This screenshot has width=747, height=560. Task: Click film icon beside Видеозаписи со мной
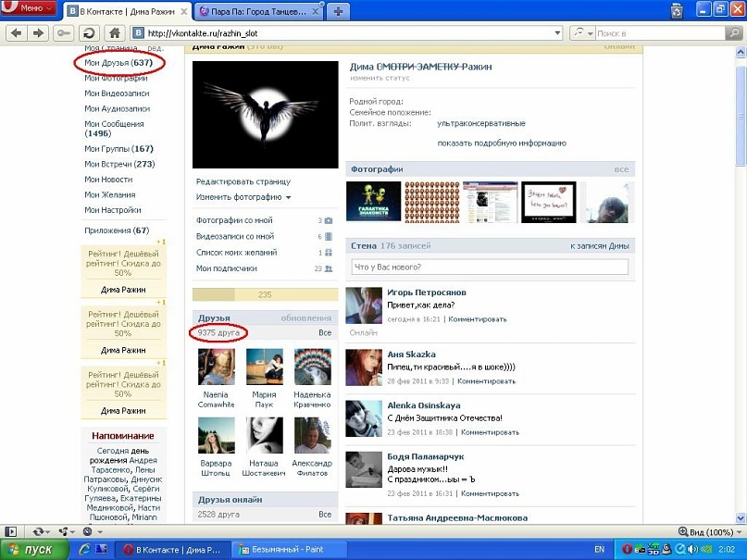point(328,236)
